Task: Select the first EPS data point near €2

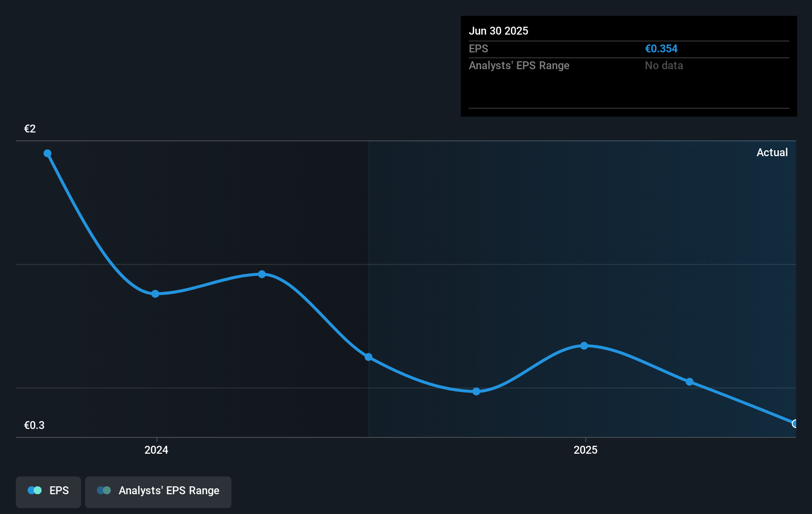Action: point(47,153)
